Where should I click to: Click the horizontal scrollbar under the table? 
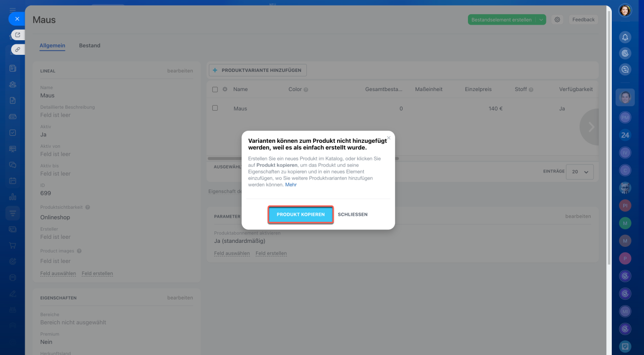coord(303,158)
